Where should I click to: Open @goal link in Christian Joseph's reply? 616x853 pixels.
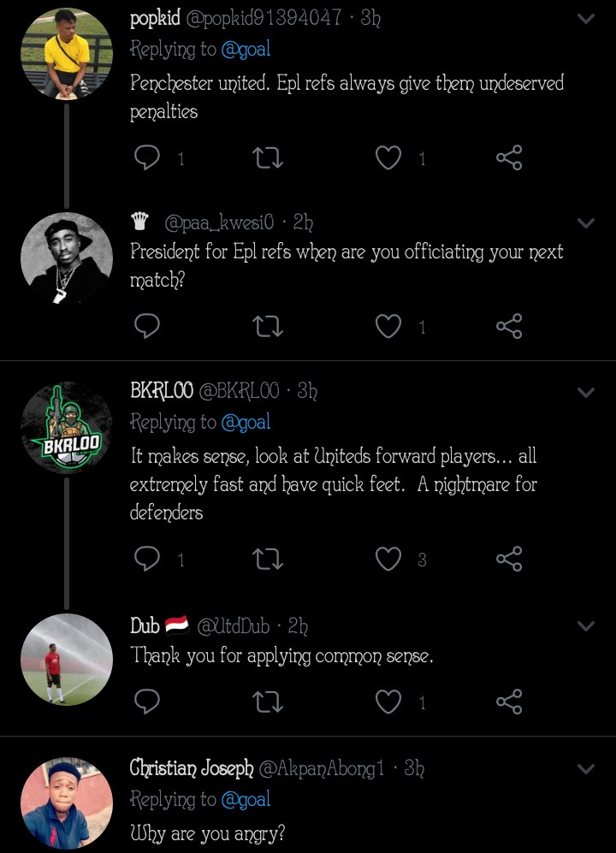point(246,799)
